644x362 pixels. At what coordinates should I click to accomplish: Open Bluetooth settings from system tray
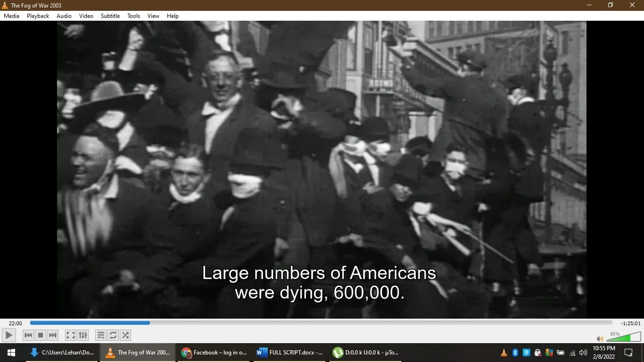click(x=515, y=353)
